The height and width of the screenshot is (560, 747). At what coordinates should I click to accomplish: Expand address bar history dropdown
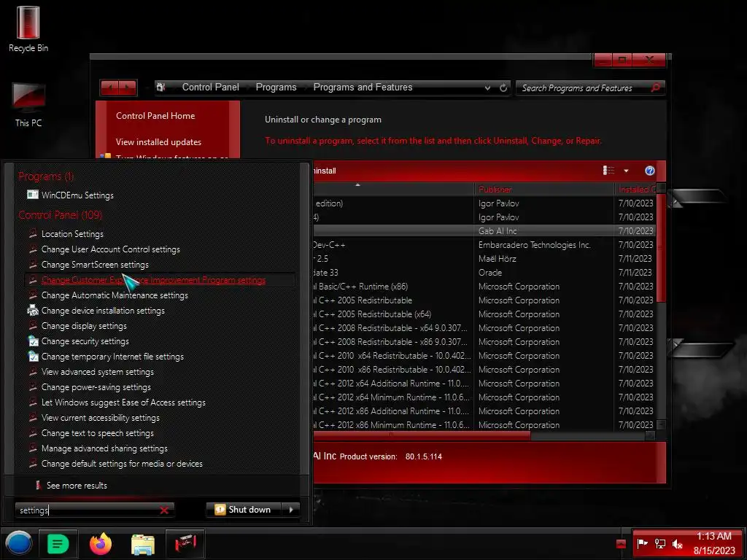[x=487, y=87]
